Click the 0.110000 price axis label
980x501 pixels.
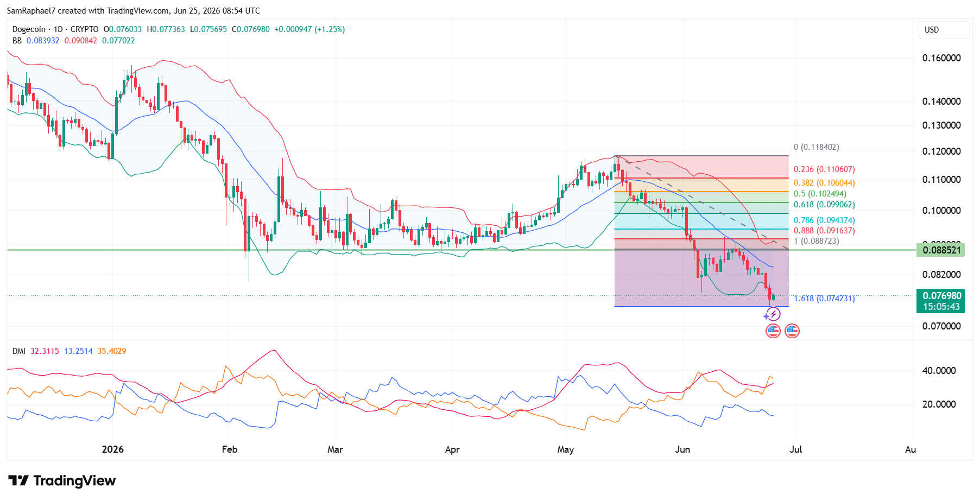pyautogui.click(x=941, y=180)
